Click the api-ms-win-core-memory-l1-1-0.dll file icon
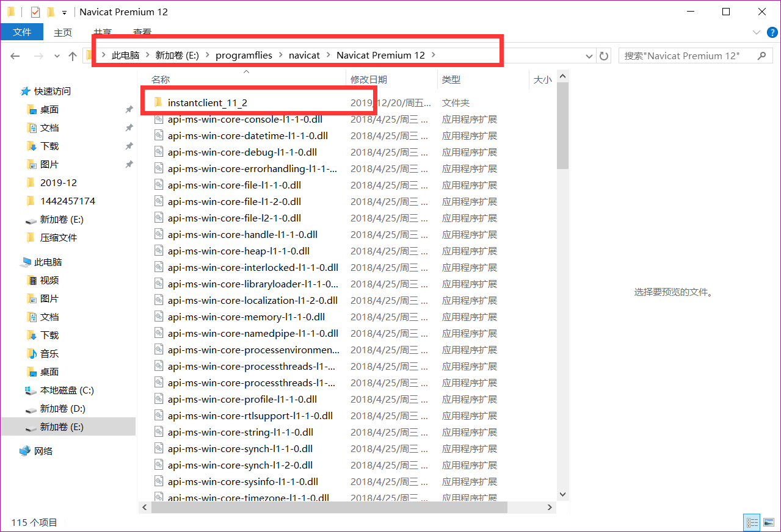 158,317
